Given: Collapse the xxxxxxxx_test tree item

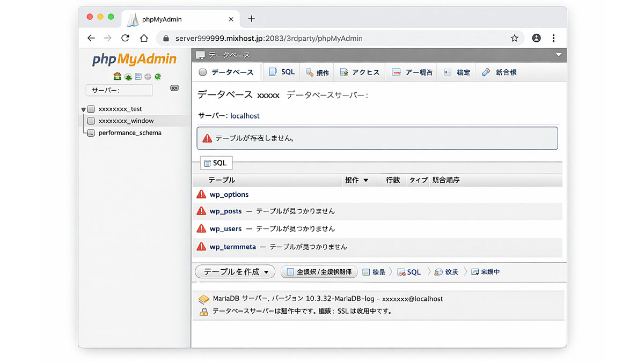Looking at the screenshot, I should coord(84,108).
